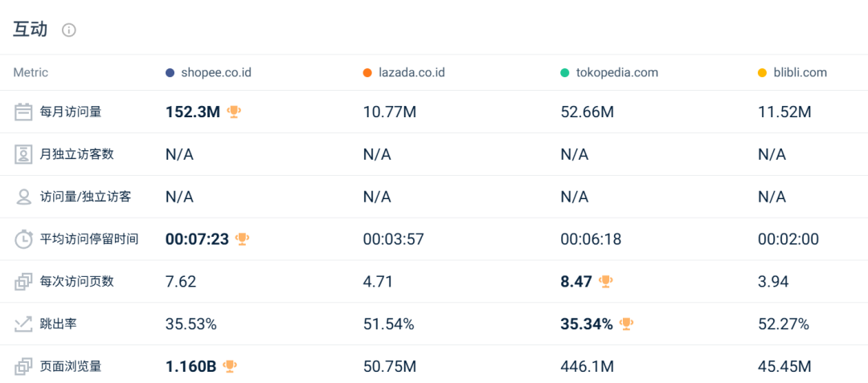Viewport: 868px width, 383px height.
Task: Select the portrait icon for 月独立访客数
Action: pos(23,155)
